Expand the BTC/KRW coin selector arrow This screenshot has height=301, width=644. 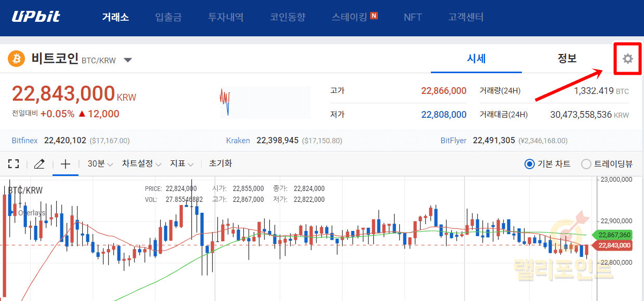(x=128, y=60)
